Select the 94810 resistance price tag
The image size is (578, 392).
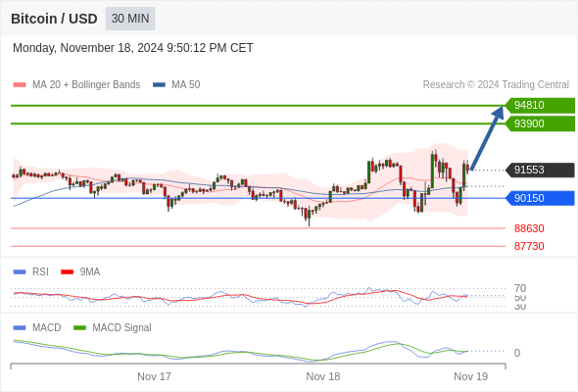click(x=540, y=105)
